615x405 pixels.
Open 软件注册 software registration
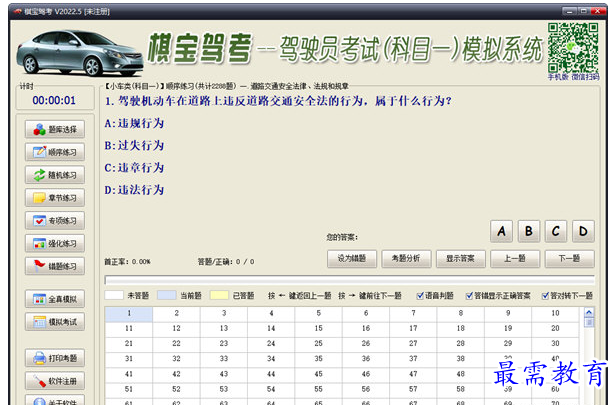click(x=55, y=380)
